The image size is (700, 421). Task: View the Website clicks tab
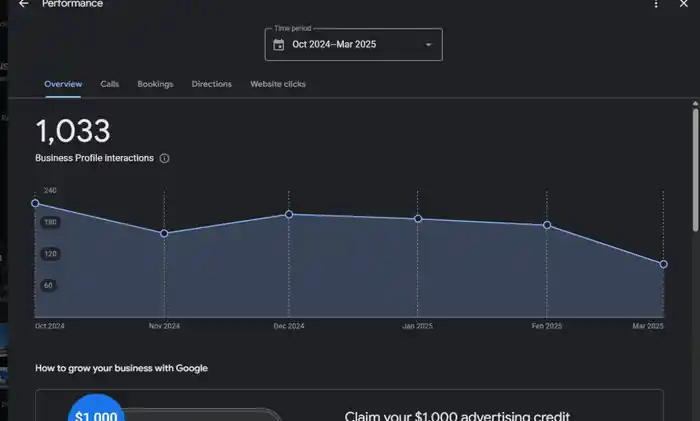coord(278,84)
